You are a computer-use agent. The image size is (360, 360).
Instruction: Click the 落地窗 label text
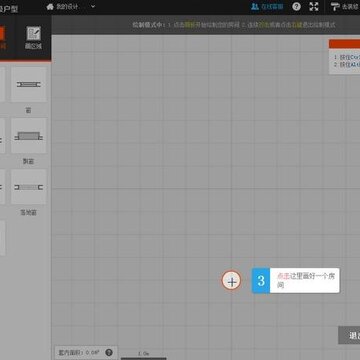(x=28, y=213)
